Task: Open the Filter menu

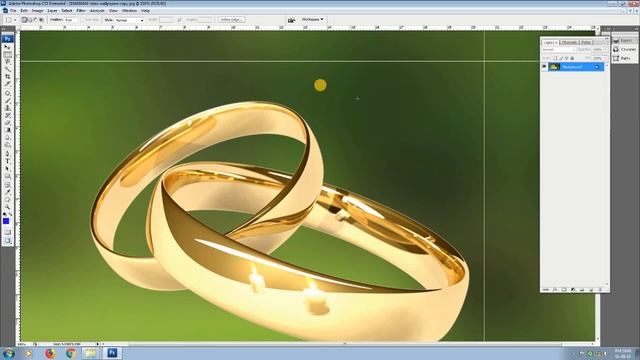Action: click(x=81, y=11)
